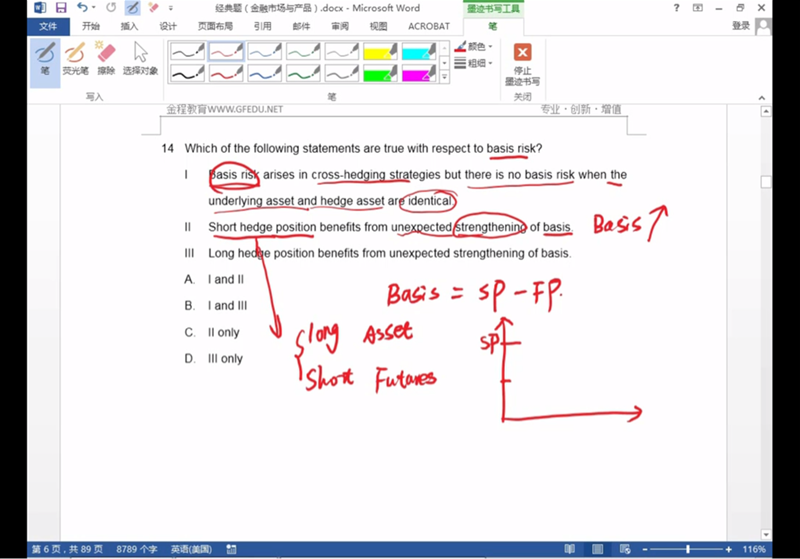
Task: Open zoom dialog via 116% label
Action: (x=754, y=549)
